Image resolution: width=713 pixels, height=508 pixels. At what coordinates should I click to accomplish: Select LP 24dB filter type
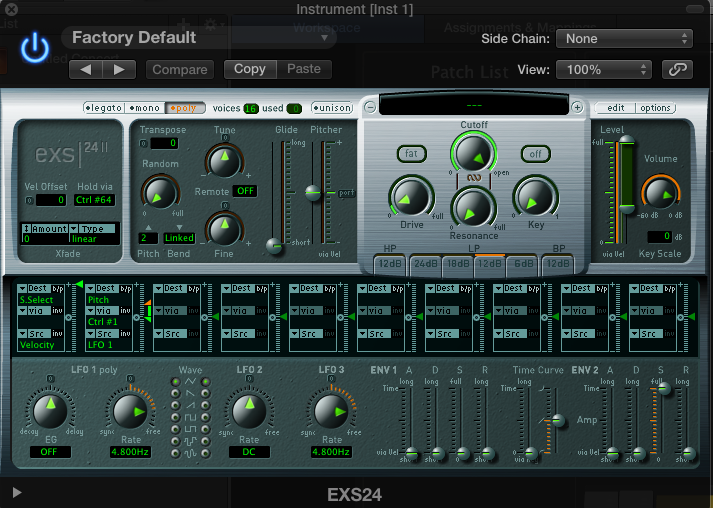coord(426,264)
